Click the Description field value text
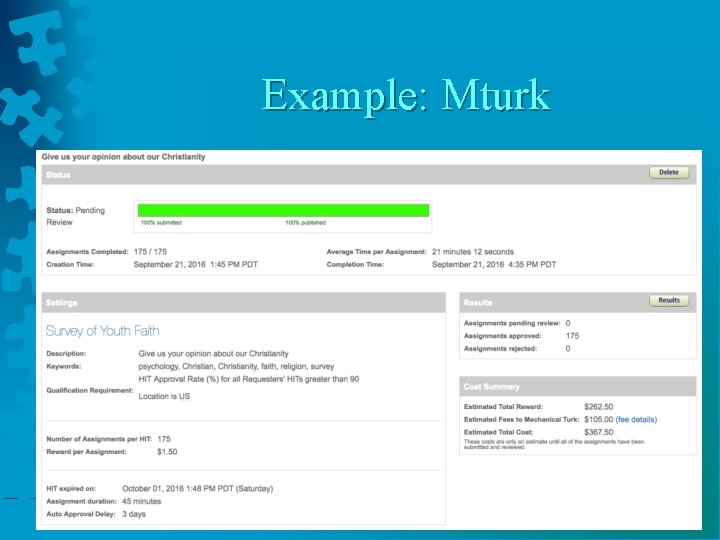 coord(214,354)
